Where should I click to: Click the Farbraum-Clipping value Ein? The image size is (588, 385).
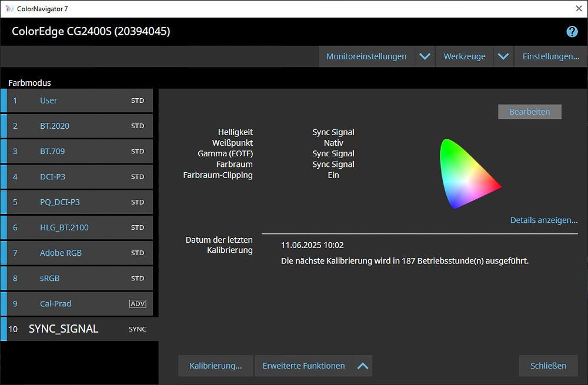click(333, 175)
